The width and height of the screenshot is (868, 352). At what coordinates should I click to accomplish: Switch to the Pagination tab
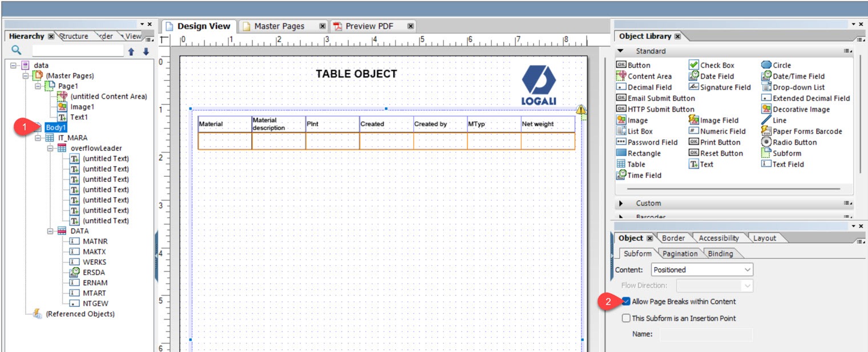(x=680, y=253)
